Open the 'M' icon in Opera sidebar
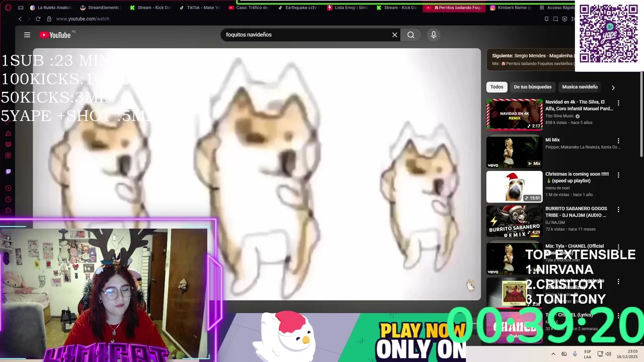Image resolution: width=644 pixels, height=362 pixels. click(8, 155)
